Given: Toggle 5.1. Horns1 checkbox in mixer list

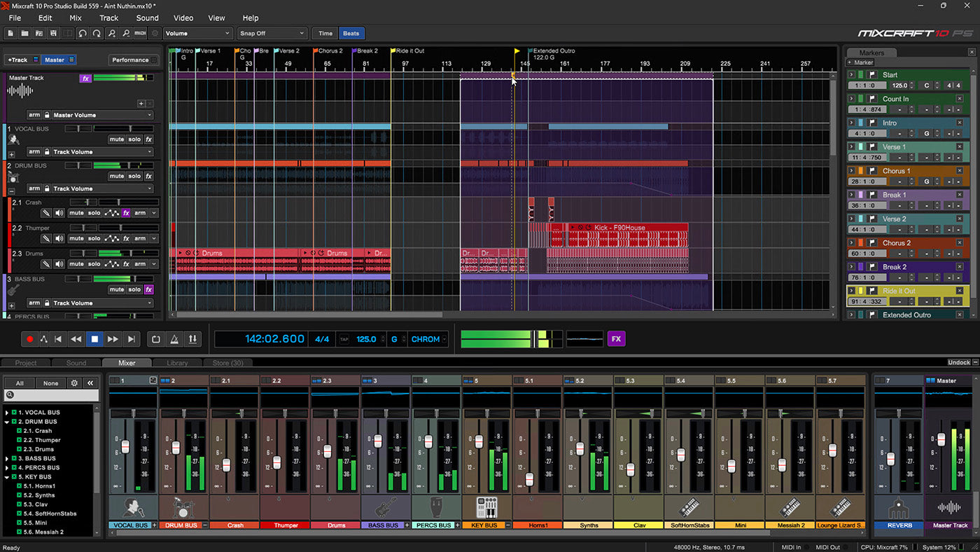Looking at the screenshot, I should (20, 486).
